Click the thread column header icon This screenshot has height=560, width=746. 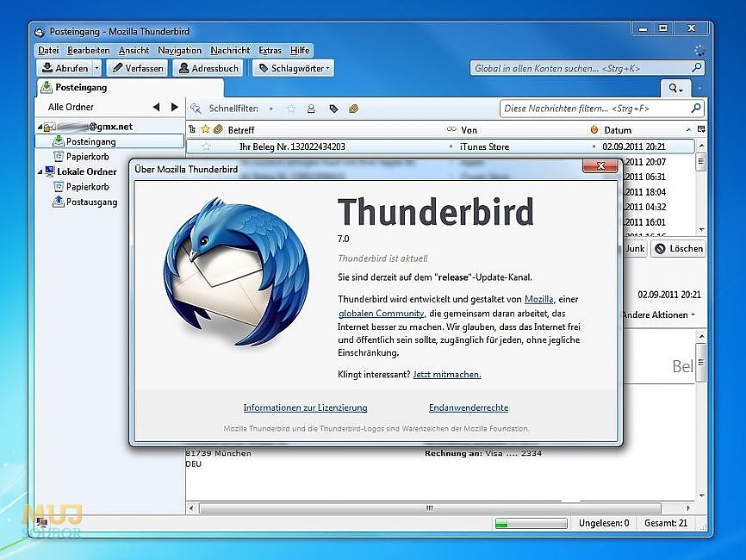[192, 129]
